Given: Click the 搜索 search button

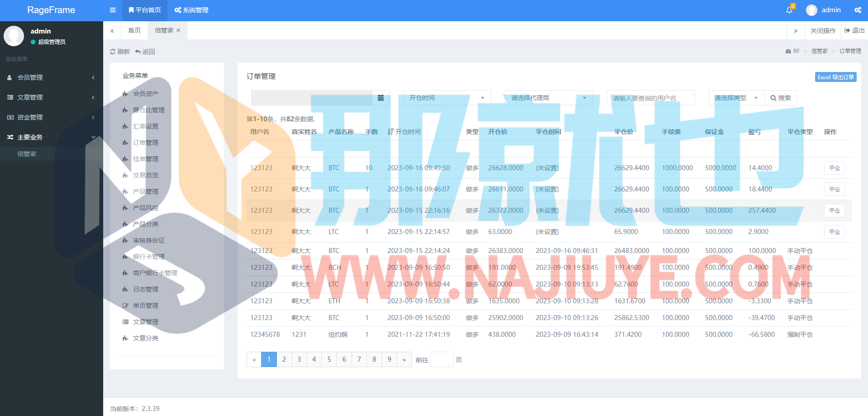Looking at the screenshot, I should point(781,98).
